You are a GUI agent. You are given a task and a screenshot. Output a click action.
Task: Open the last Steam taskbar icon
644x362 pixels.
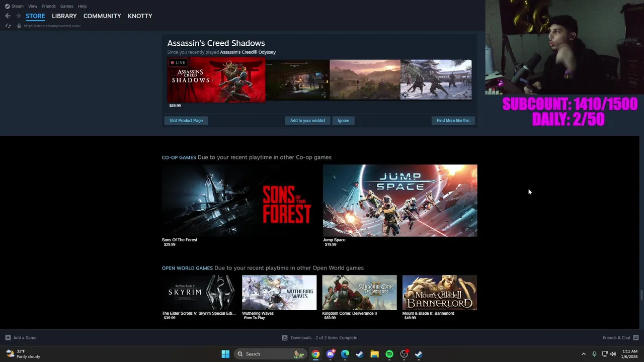point(419,354)
